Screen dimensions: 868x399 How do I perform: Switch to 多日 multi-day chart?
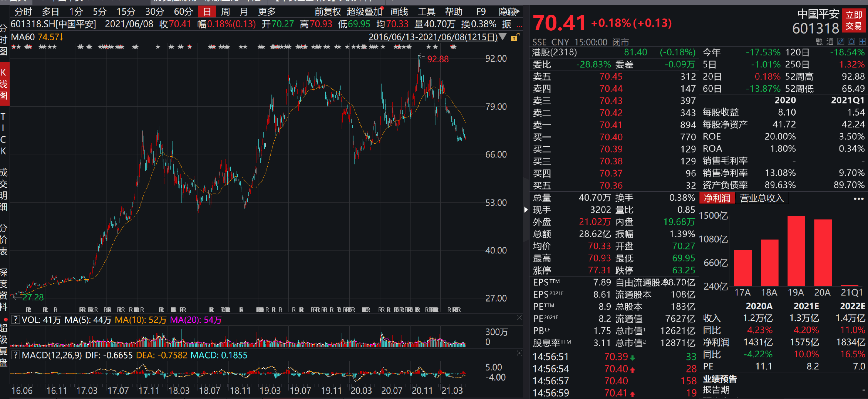pyautogui.click(x=50, y=12)
